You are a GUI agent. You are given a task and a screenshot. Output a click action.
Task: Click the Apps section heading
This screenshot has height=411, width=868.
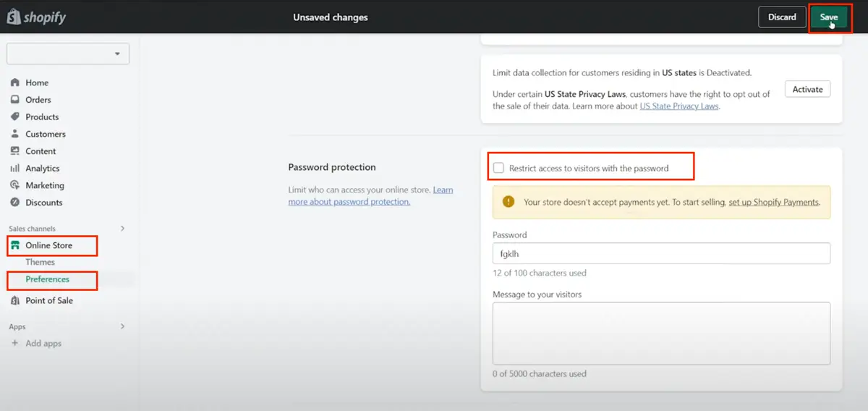tap(17, 327)
